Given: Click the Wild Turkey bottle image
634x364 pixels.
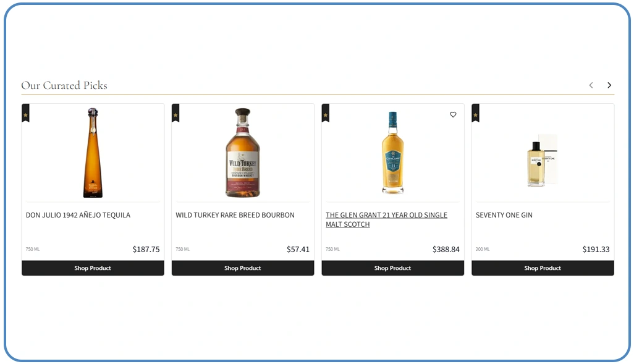Looking at the screenshot, I should 243,153.
